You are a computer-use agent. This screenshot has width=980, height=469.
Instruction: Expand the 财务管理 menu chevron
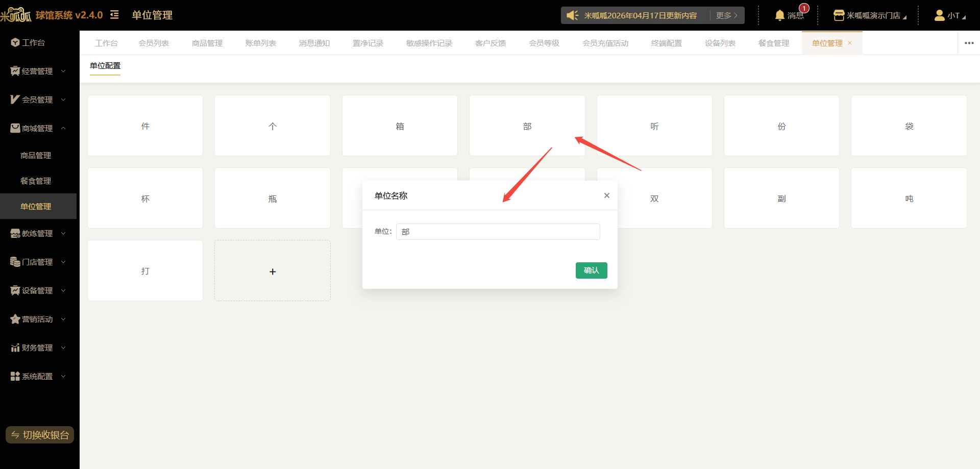click(x=63, y=348)
